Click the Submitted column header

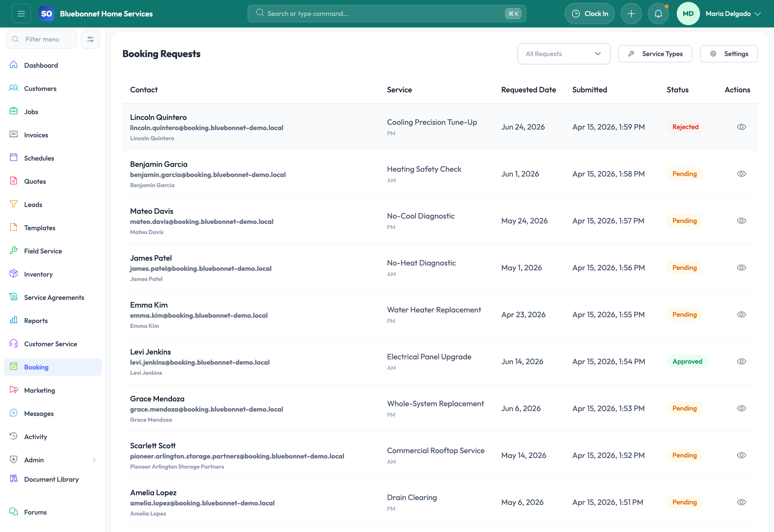pyautogui.click(x=589, y=90)
